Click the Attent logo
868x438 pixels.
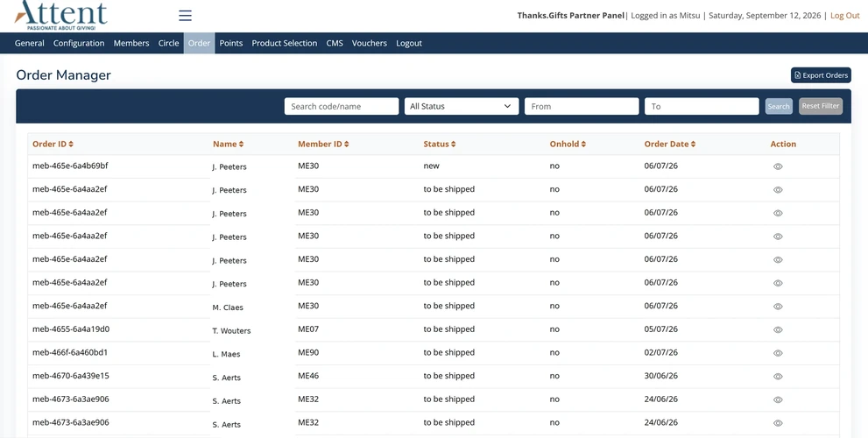pyautogui.click(x=60, y=16)
